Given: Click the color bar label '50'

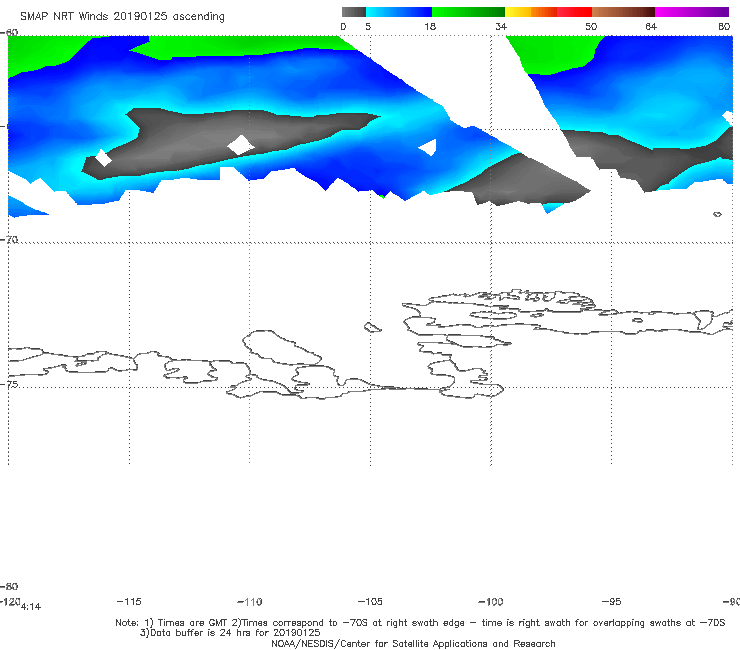Looking at the screenshot, I should point(591,27).
